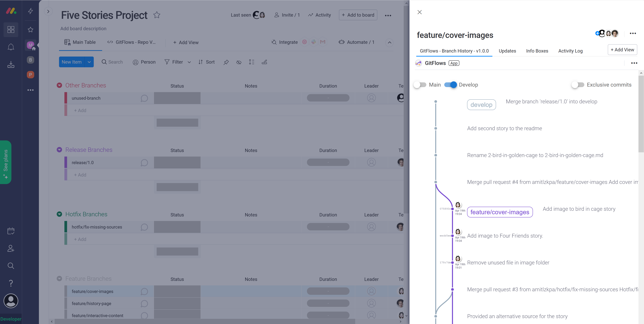Click the hide columns eye icon

click(239, 62)
